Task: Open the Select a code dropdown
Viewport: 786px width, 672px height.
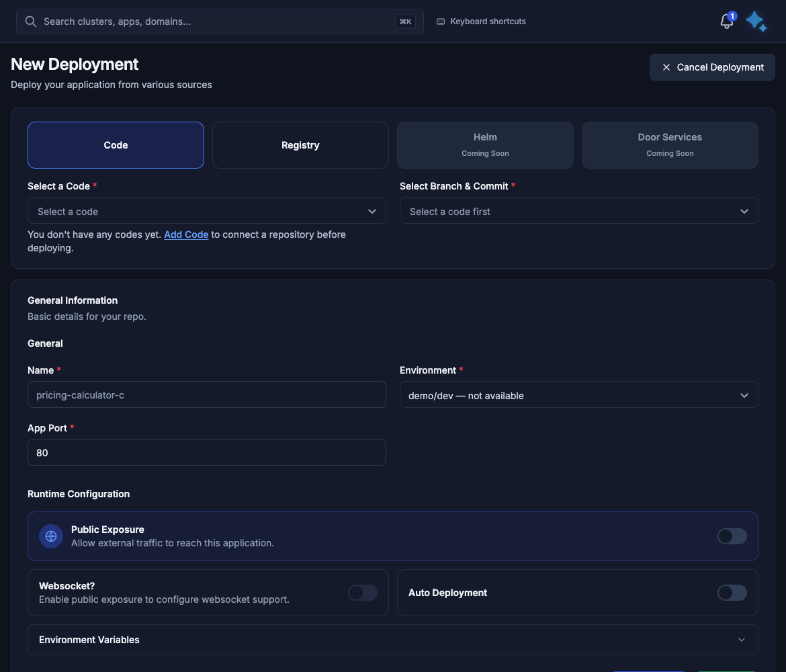Action: coord(206,210)
